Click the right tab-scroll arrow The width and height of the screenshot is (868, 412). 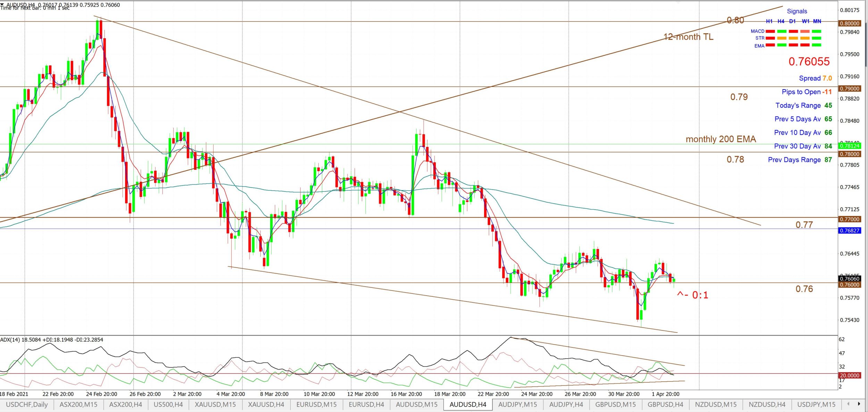[x=859, y=404]
